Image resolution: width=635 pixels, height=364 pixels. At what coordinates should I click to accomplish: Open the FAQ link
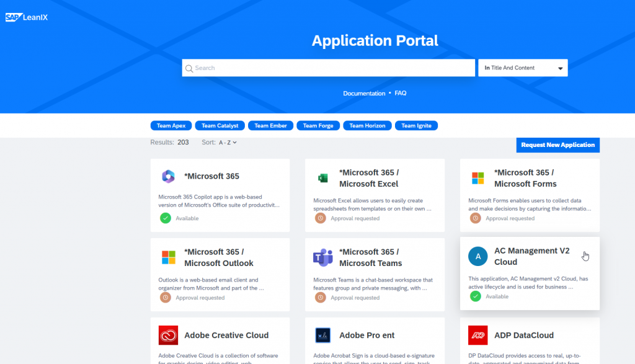coord(401,94)
